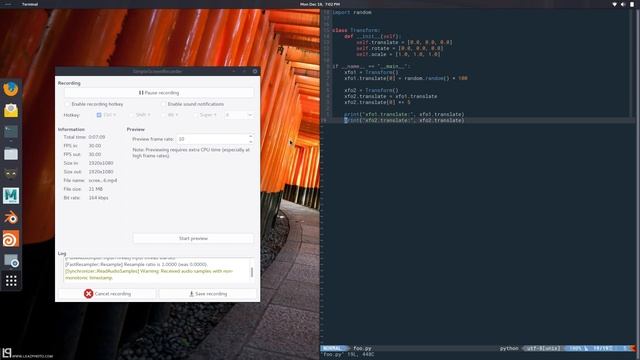Toggle the Shift hotkey modifier checkbox

(131, 115)
